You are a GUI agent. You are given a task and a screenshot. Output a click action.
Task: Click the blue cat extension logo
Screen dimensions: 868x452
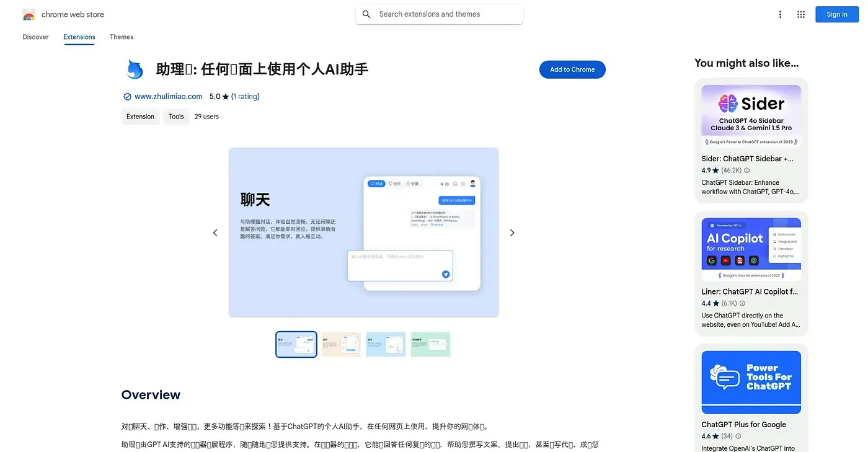click(x=134, y=69)
